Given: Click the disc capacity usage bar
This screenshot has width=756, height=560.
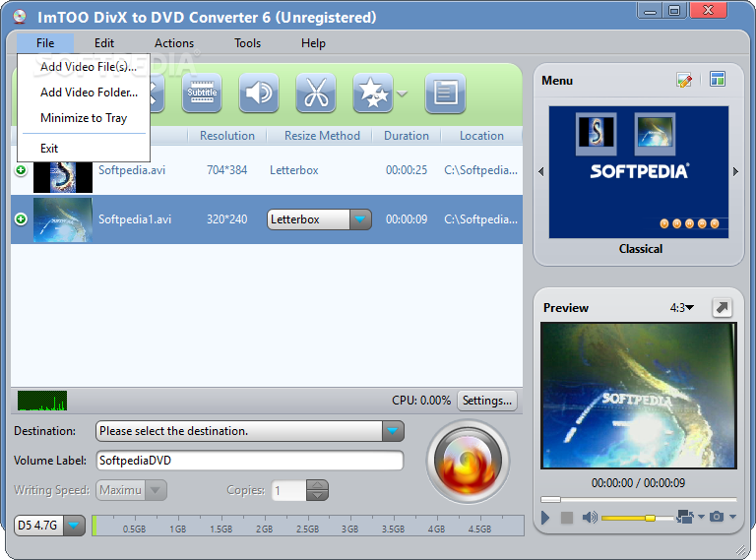Looking at the screenshot, I should pos(307,526).
